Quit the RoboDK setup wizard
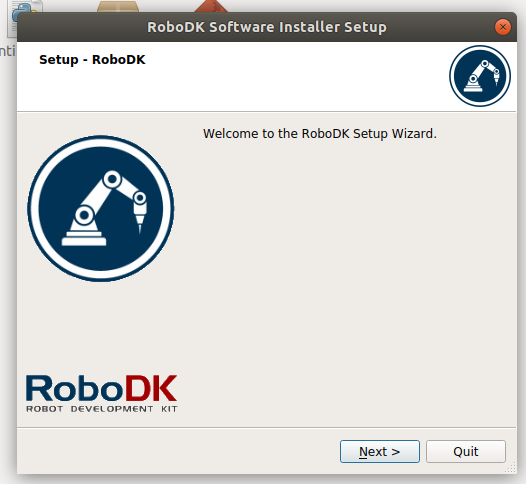This screenshot has width=526, height=484. [x=466, y=451]
